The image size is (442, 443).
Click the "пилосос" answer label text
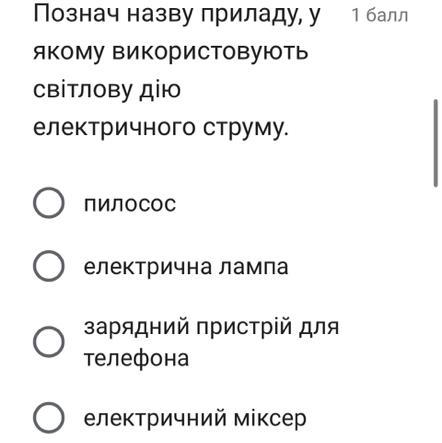(x=130, y=204)
